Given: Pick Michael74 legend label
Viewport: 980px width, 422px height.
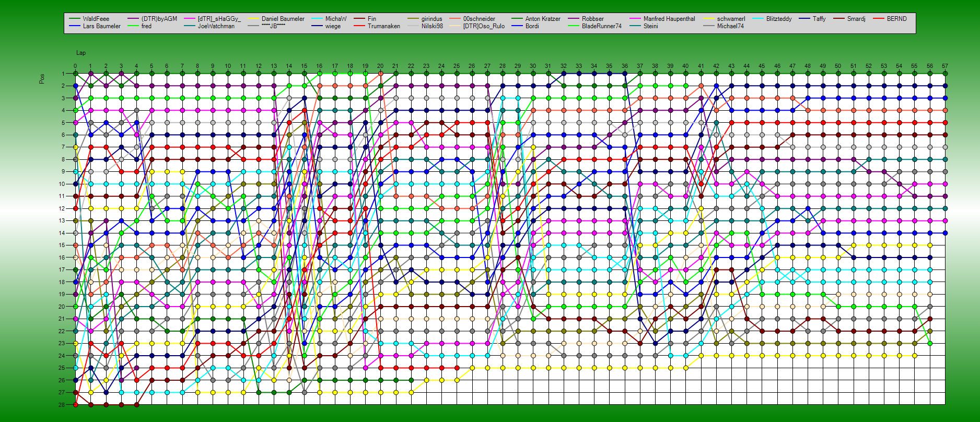Looking at the screenshot, I should [x=730, y=26].
